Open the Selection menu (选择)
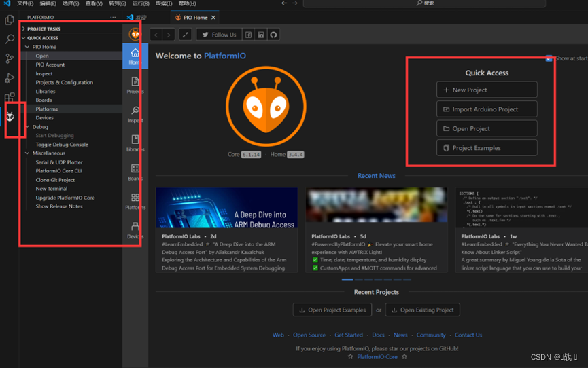The width and height of the screenshot is (588, 368). [x=71, y=3]
